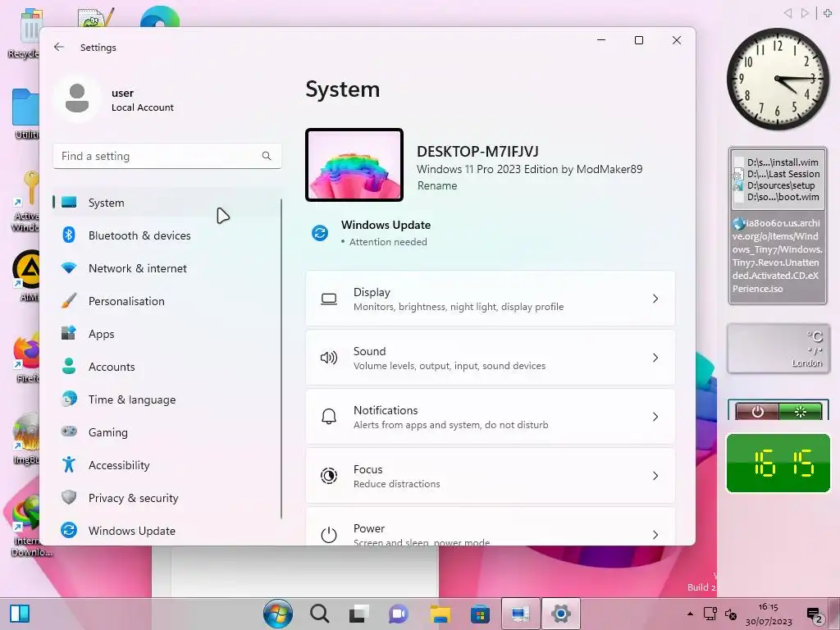Open the Start orb on taskbar
The image size is (840, 630).
pyautogui.click(x=278, y=614)
